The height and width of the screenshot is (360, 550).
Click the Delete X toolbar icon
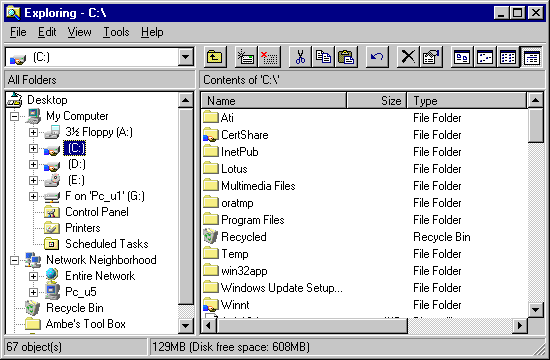click(408, 57)
